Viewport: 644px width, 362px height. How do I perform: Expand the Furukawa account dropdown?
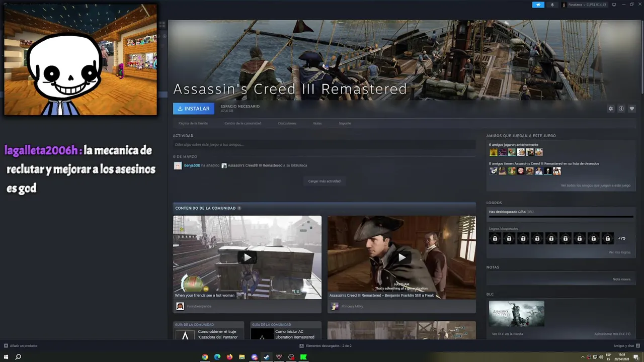pos(584,5)
